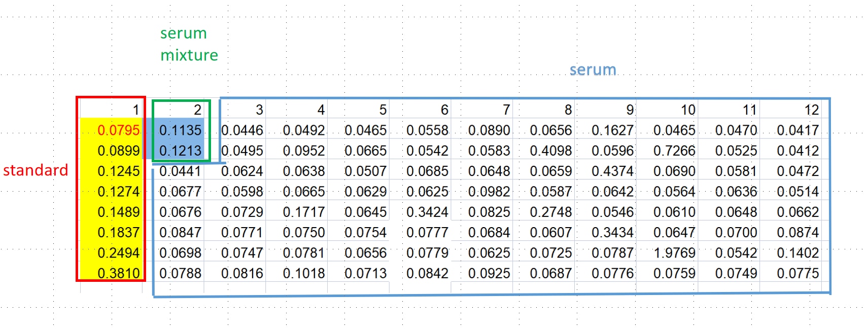This screenshot has width=868, height=330.
Task: Select the serum mixture cell 0.1213
Action: tap(180, 151)
